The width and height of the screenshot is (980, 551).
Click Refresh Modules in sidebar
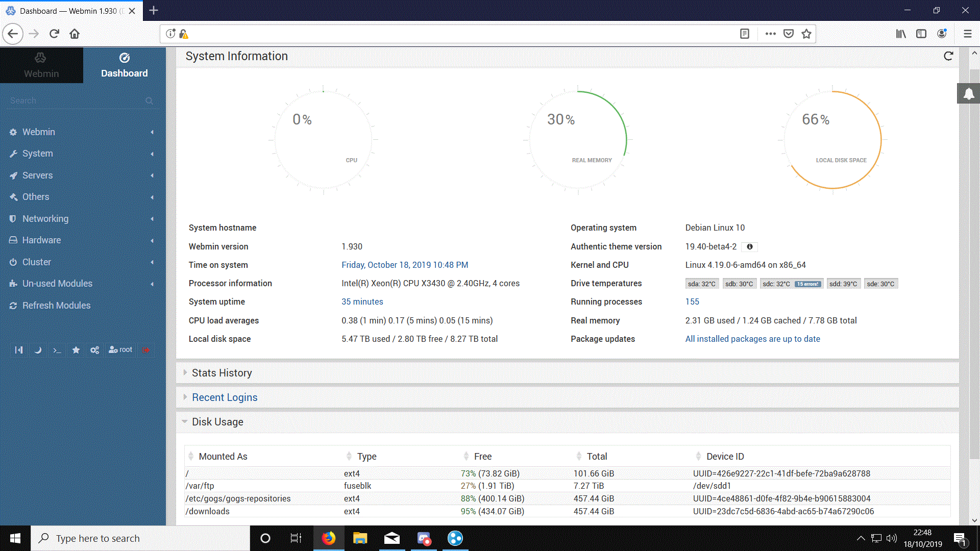tap(56, 306)
